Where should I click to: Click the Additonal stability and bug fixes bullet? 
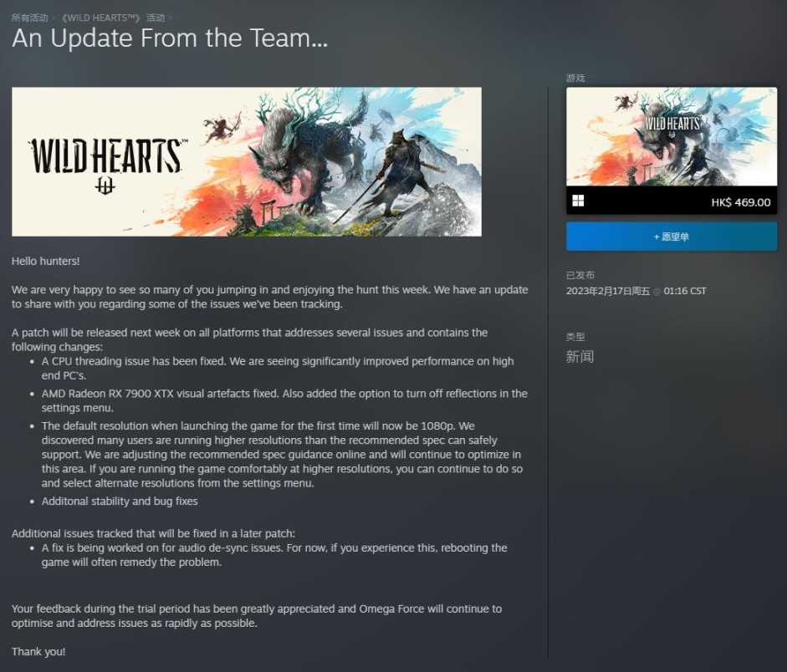tap(120, 501)
